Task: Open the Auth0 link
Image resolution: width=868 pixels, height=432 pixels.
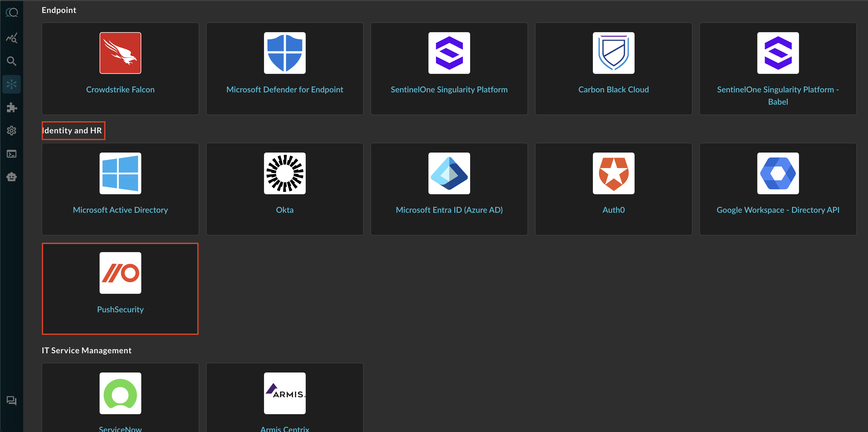Action: click(613, 210)
